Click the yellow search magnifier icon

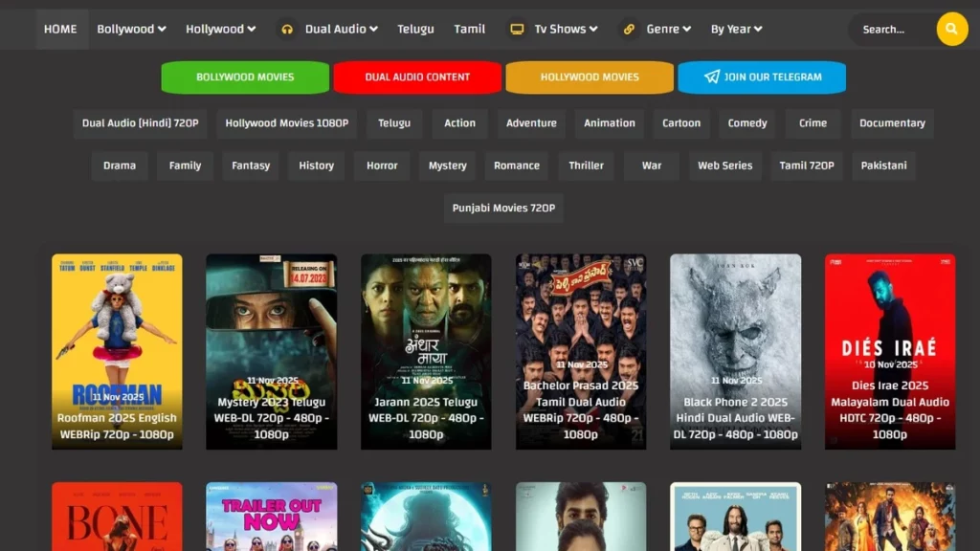click(951, 30)
